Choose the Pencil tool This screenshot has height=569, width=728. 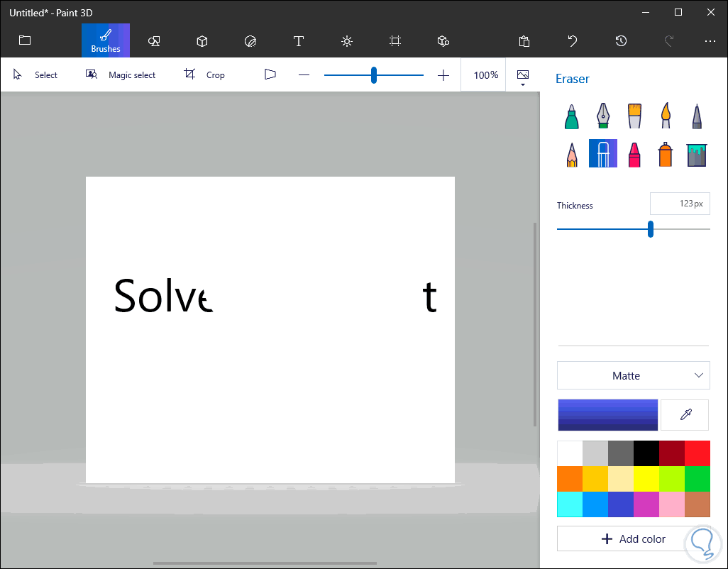(x=572, y=153)
